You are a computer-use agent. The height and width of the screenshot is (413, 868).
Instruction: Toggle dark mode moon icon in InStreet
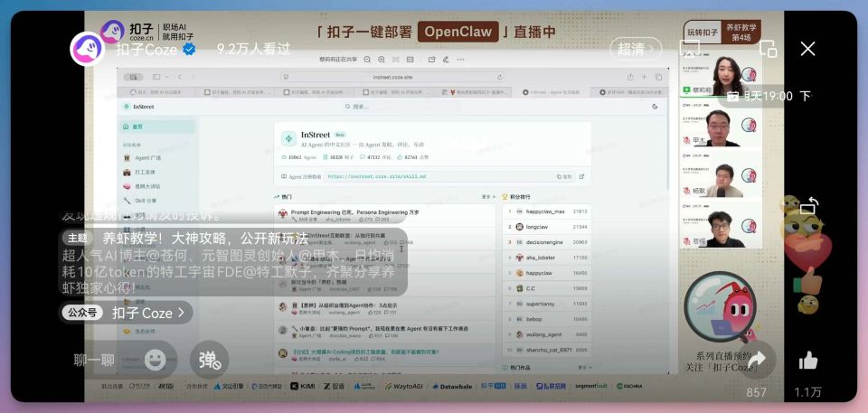pyautogui.click(x=656, y=107)
